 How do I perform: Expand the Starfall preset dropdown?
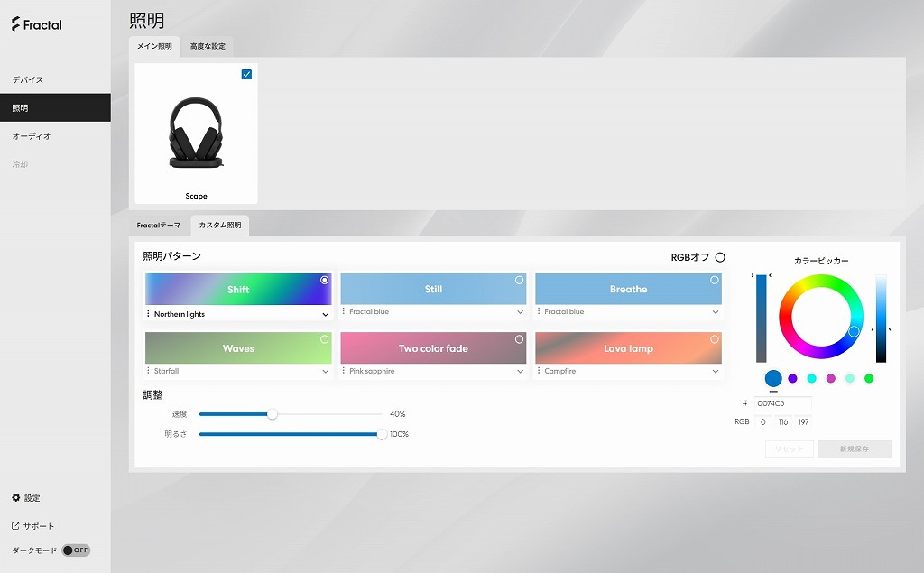pyautogui.click(x=325, y=372)
